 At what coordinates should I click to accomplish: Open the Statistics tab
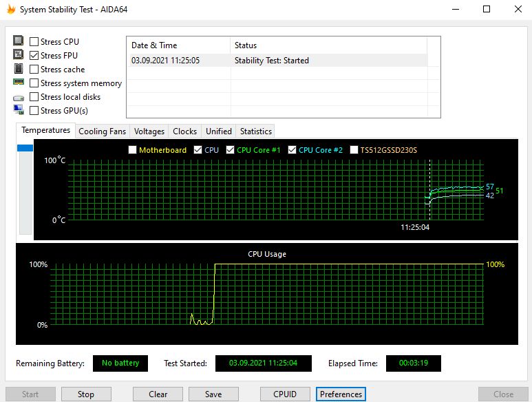point(255,131)
